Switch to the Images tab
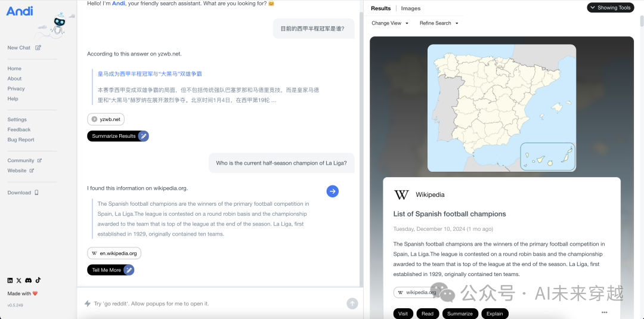This screenshot has height=319, width=644. [411, 8]
